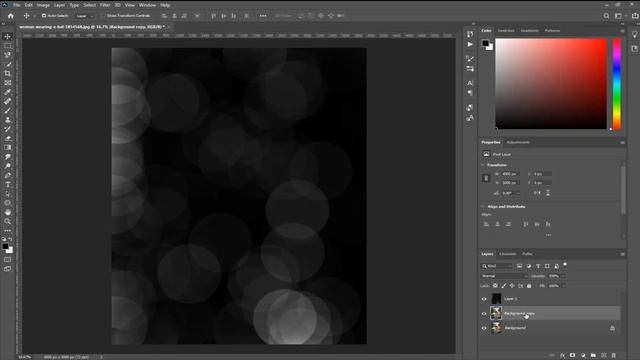
Task: Click the Home icon in options bar
Action: point(11,16)
